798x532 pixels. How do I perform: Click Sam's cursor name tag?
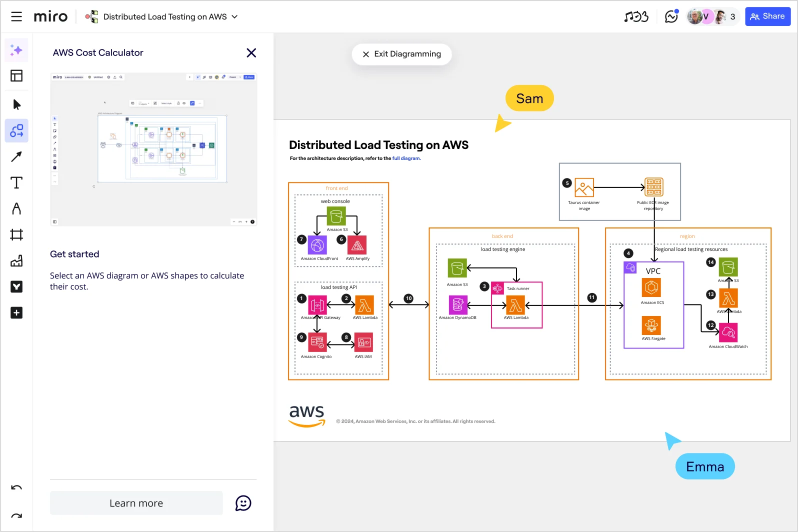[x=529, y=98]
